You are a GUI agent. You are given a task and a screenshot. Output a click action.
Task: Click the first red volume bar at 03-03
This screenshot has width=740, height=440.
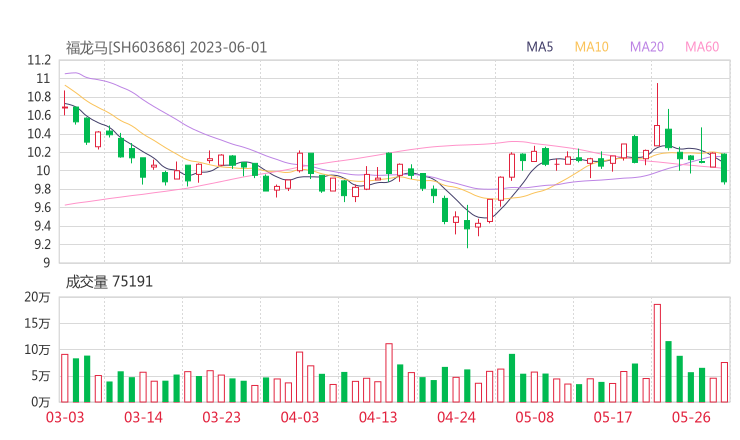click(65, 378)
